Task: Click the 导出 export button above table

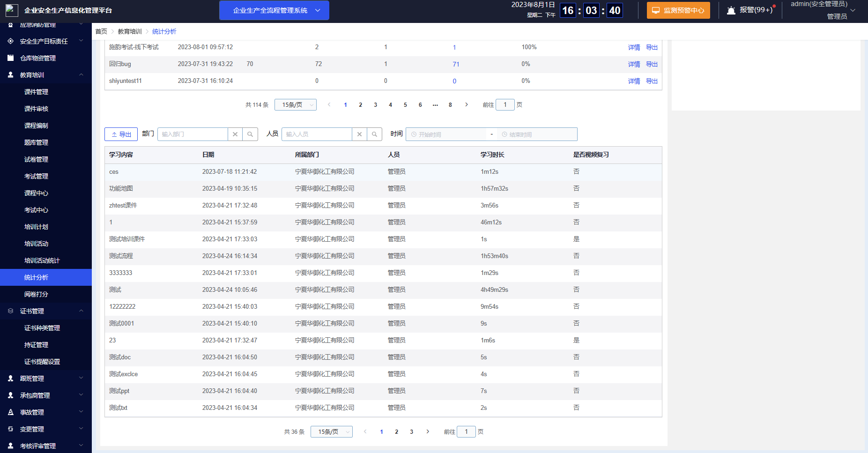Action: [121, 134]
